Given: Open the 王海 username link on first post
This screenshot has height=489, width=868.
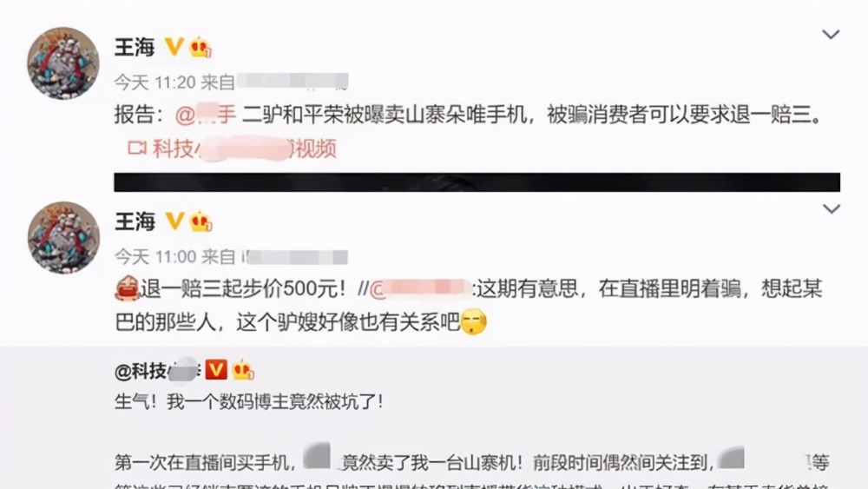Looking at the screenshot, I should pyautogui.click(x=135, y=47).
